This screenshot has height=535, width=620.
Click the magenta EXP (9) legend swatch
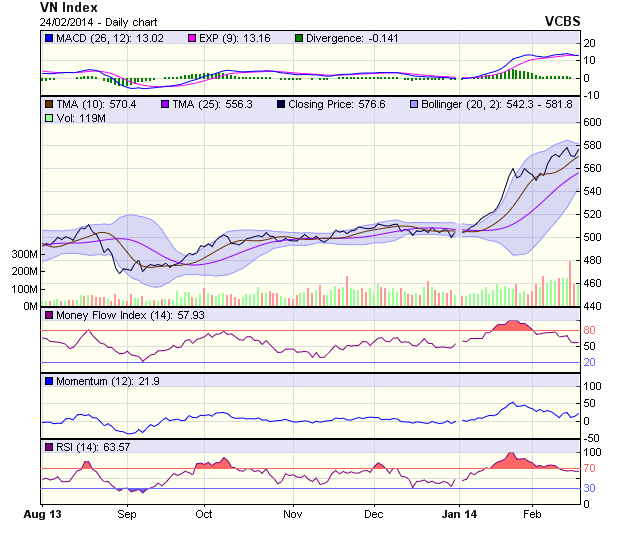[192, 38]
